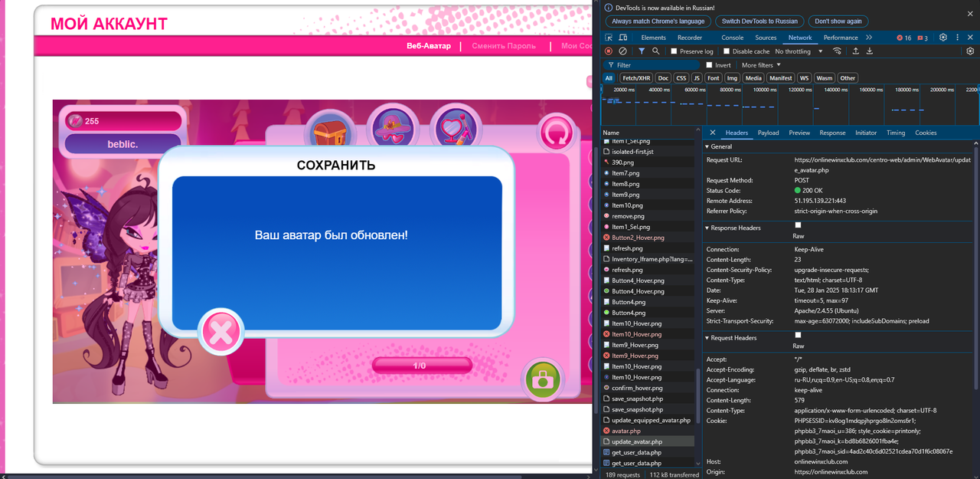Screen dimensions: 980x479
Task: Close the request details pane
Action: [x=713, y=133]
